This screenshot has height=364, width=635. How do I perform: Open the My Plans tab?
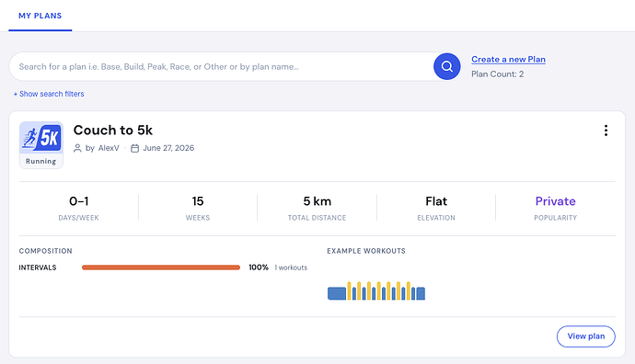tap(40, 16)
